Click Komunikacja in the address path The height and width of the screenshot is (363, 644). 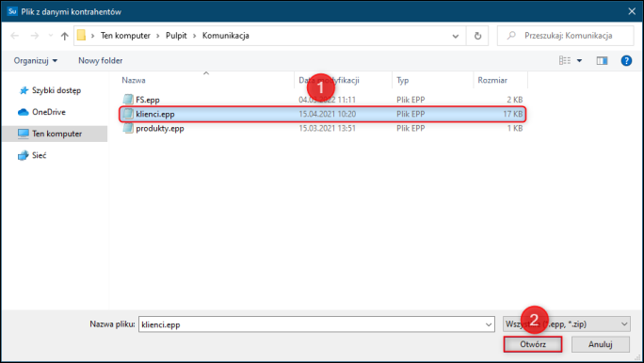pyautogui.click(x=225, y=36)
